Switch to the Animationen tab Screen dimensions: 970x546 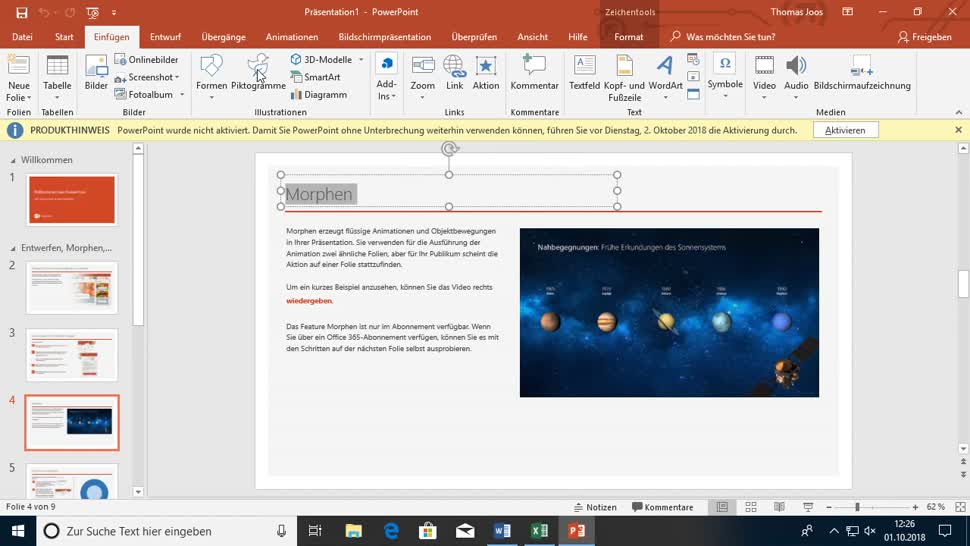pyautogui.click(x=292, y=37)
